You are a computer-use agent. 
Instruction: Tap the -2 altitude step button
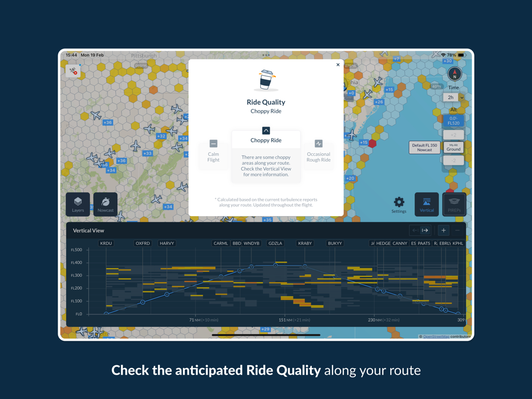[x=453, y=161]
